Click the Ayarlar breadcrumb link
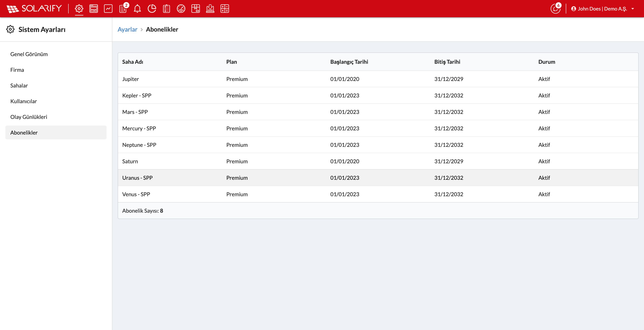This screenshot has height=330, width=644. click(127, 29)
